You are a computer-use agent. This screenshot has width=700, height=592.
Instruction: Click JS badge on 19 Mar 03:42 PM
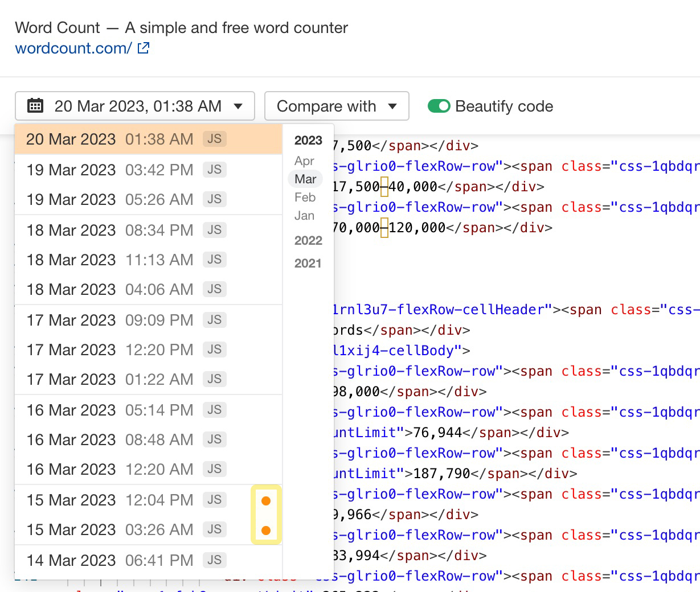pyautogui.click(x=214, y=170)
